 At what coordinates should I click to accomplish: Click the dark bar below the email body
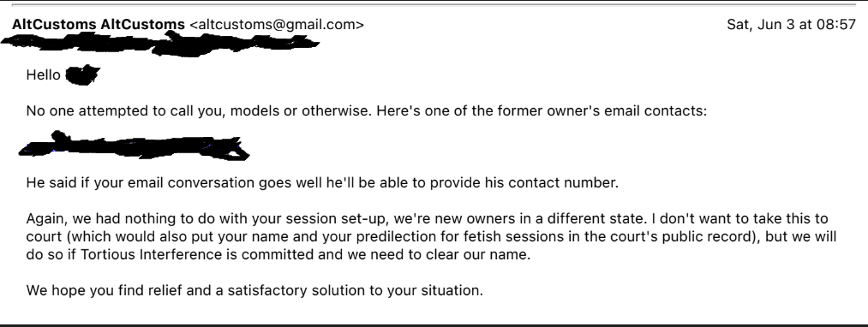point(434,326)
